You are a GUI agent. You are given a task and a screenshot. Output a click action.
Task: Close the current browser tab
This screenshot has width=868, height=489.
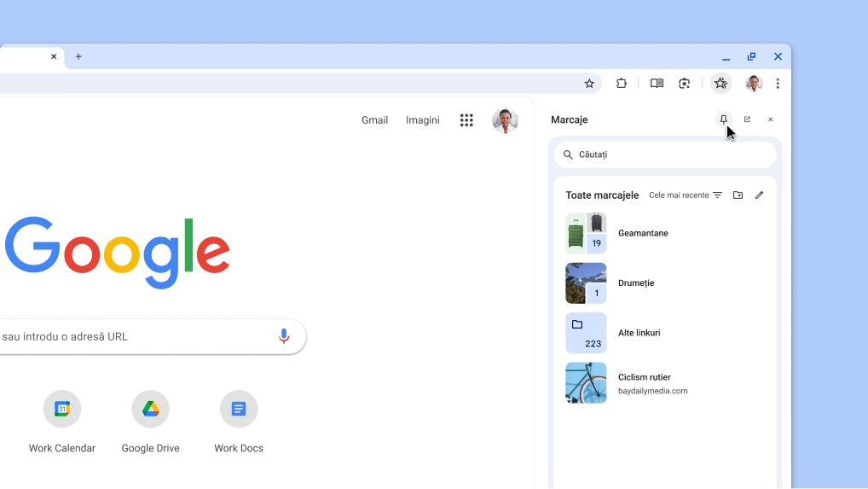pos(54,56)
